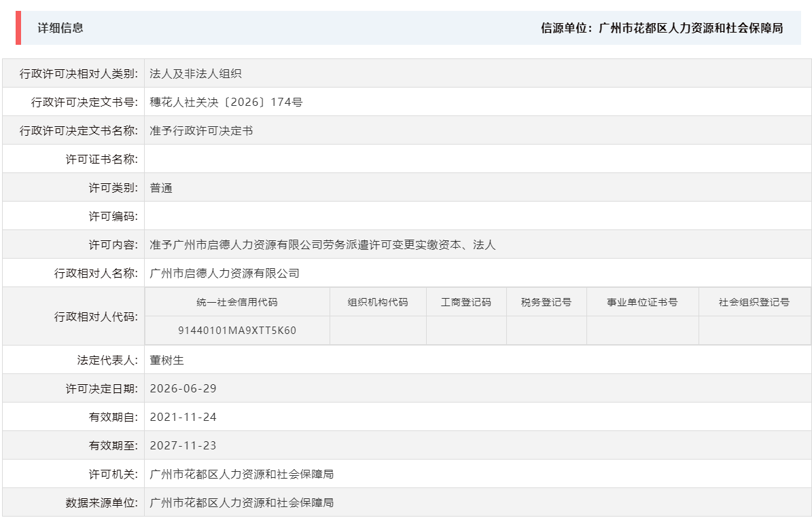Screen dimensions: 812x520
Task: Select the value 法人及非法人组织
Action: pyautogui.click(x=196, y=74)
